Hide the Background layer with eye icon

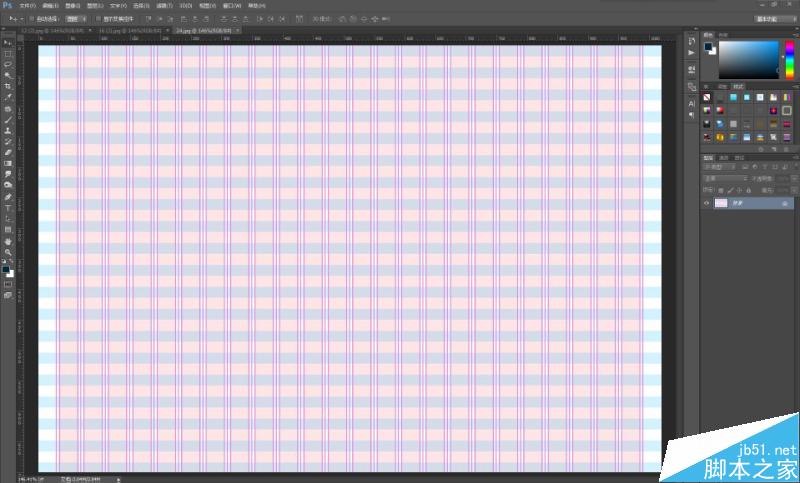pos(707,203)
